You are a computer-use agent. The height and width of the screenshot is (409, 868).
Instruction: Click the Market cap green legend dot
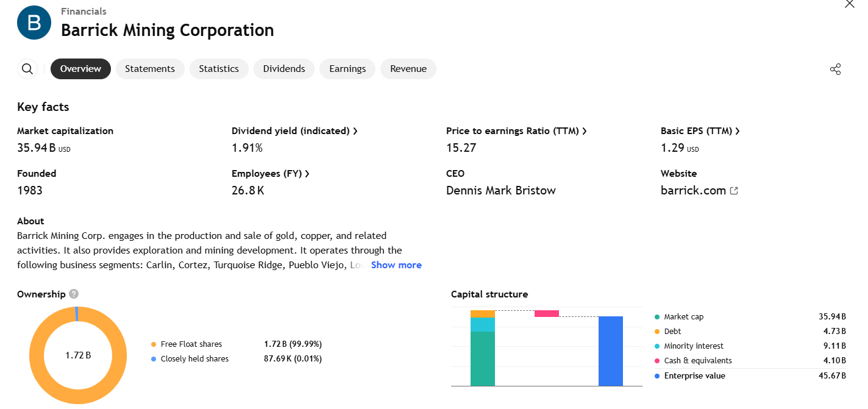[x=657, y=317]
